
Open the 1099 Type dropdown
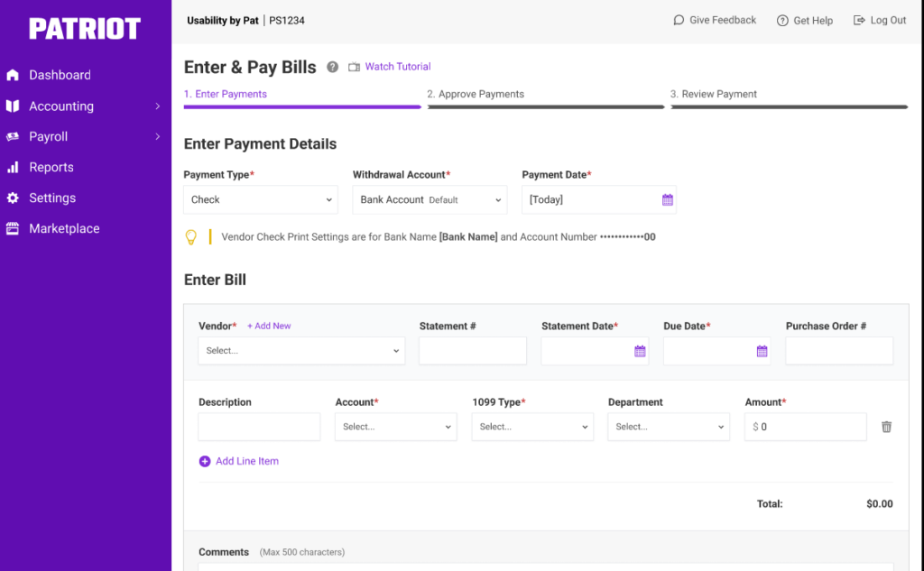532,427
